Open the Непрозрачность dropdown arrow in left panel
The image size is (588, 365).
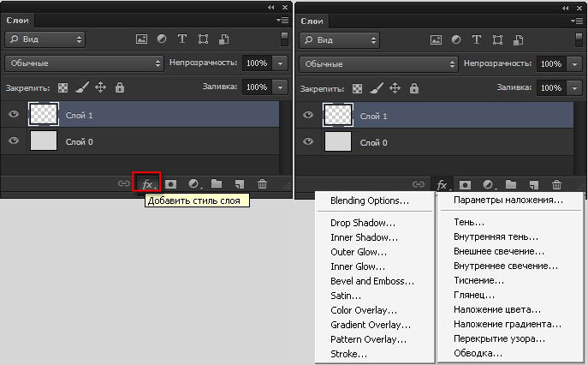pyautogui.click(x=282, y=63)
